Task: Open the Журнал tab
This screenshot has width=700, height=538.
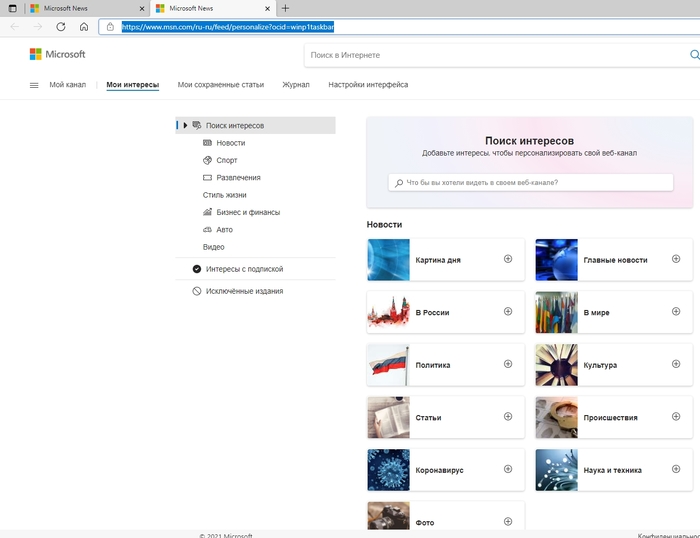Action: click(x=296, y=85)
